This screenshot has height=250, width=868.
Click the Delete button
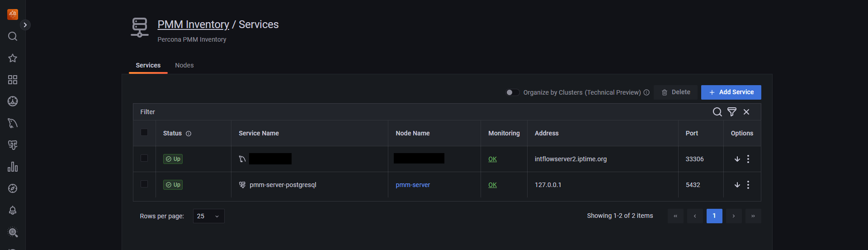[x=676, y=92]
